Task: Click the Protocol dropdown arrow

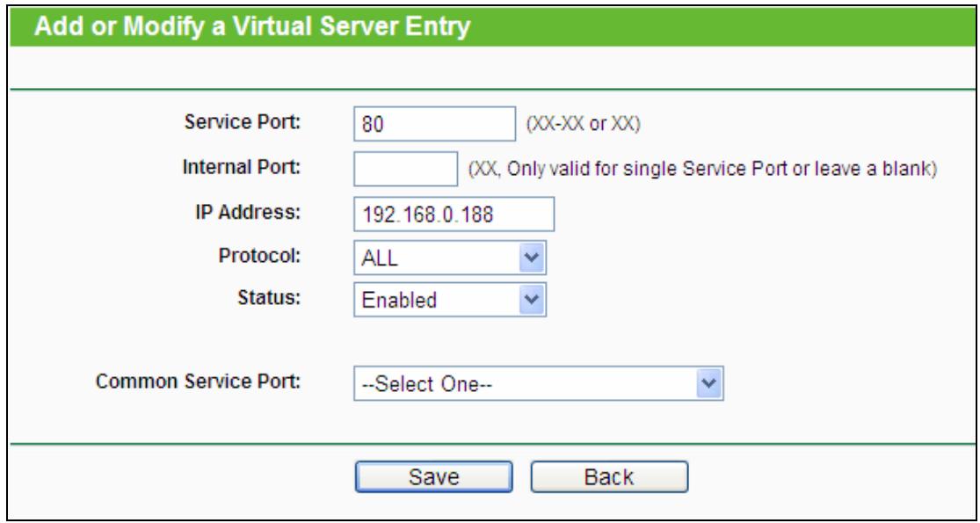Action: pyautogui.click(x=528, y=258)
